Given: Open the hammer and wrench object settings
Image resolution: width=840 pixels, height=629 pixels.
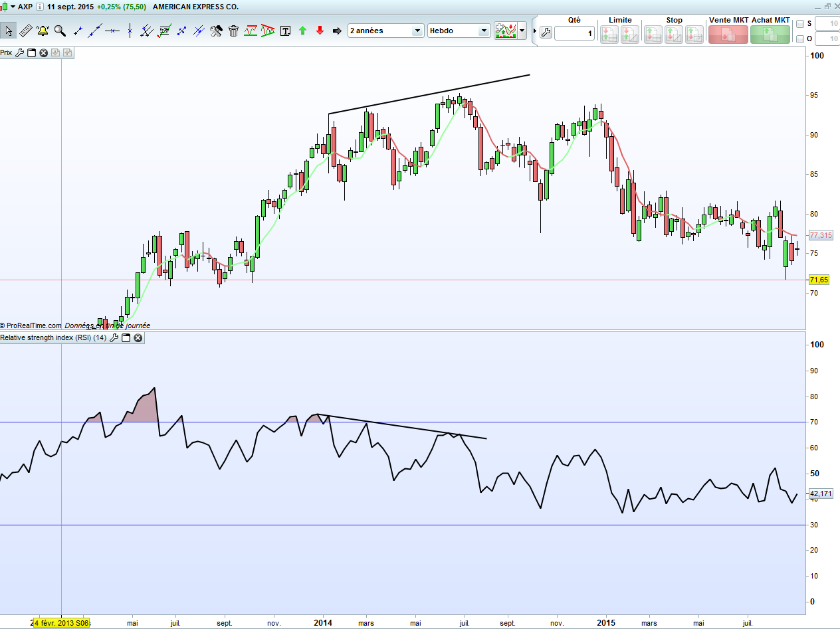Looking at the screenshot, I should (x=216, y=31).
